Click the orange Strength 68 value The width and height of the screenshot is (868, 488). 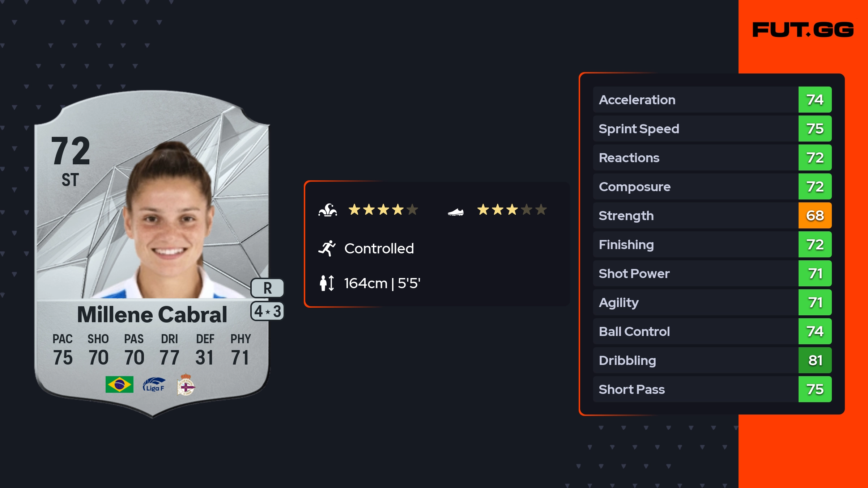[815, 216]
